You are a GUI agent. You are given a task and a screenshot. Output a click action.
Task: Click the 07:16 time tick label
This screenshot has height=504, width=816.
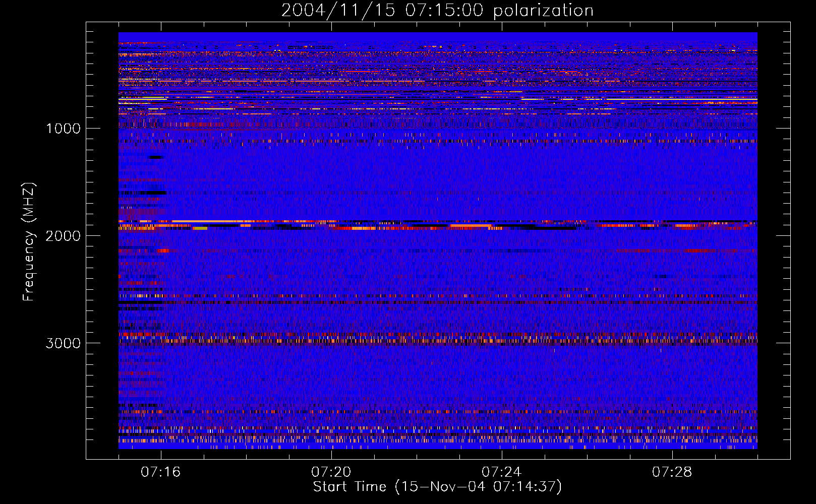[x=160, y=472]
